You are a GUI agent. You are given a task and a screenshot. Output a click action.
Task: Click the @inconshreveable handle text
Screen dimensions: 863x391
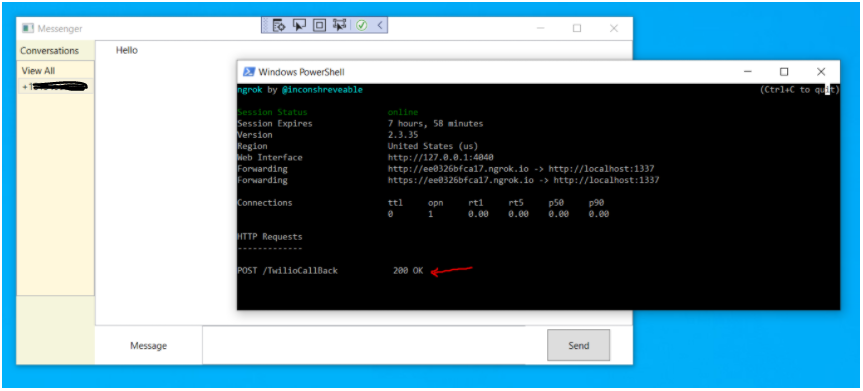323,90
